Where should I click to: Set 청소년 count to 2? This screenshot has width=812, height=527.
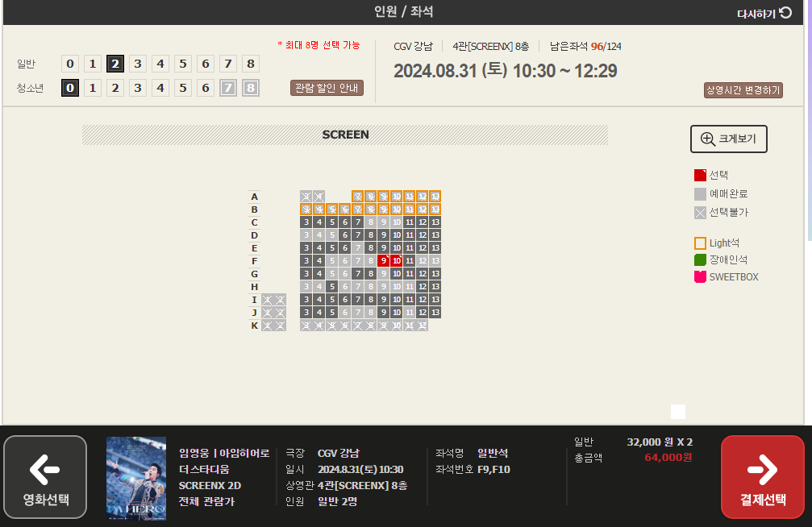click(x=115, y=88)
